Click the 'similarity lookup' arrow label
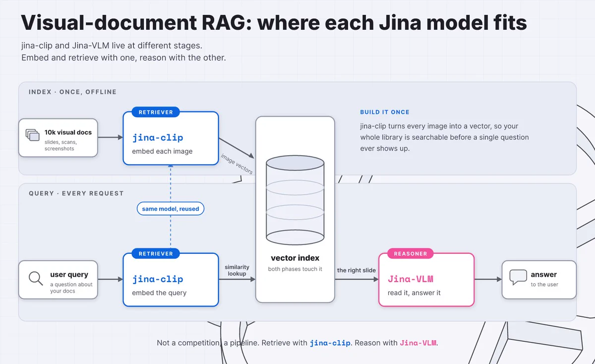 [x=237, y=270]
